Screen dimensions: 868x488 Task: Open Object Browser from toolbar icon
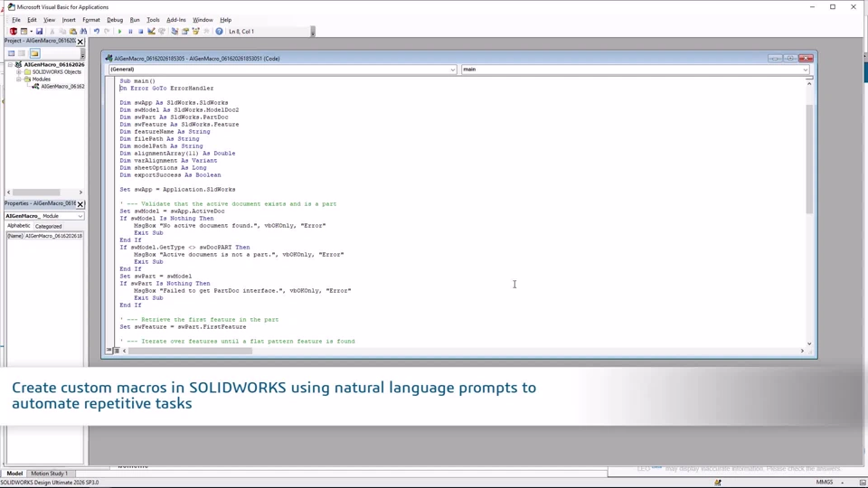[x=195, y=32]
